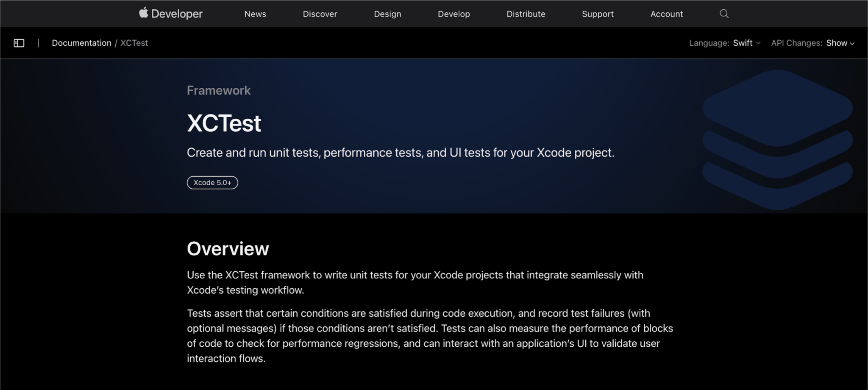Switch to the Support section

[x=598, y=14]
